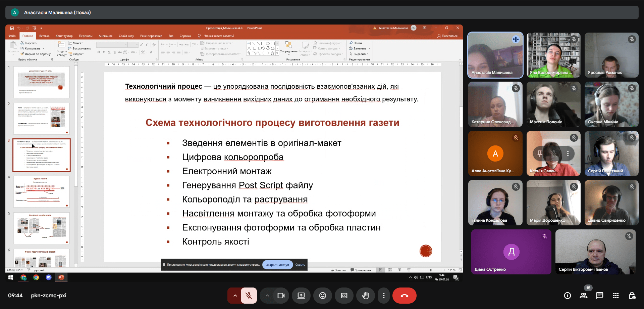This screenshot has height=309, width=644.
Task: Switch to the Вставка ribbon tab
Action: click(44, 36)
